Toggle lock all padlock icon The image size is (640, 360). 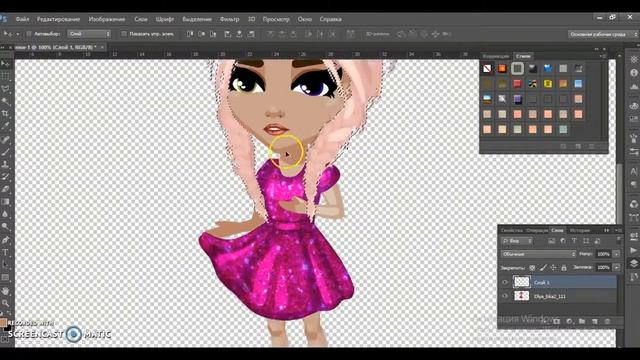pos(564,268)
